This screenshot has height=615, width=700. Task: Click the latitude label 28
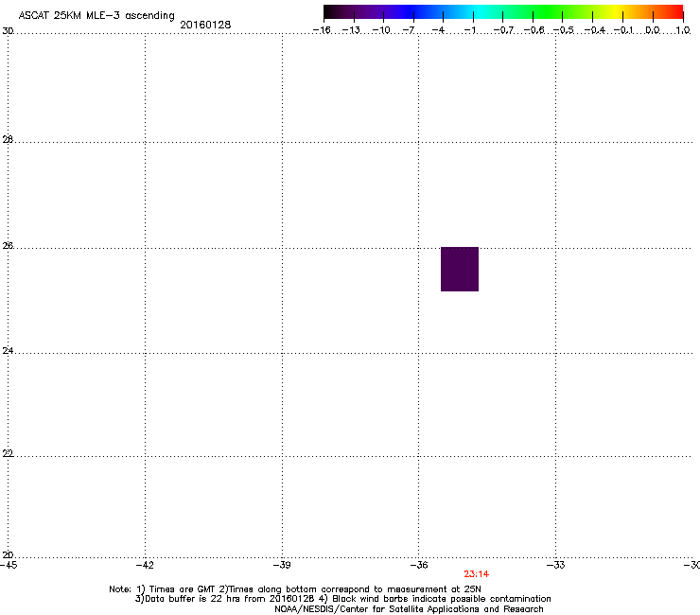pos(8,140)
